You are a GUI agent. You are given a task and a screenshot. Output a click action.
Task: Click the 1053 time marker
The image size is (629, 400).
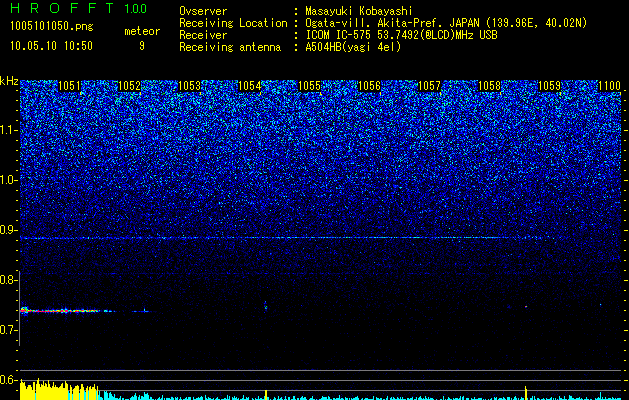189,86
